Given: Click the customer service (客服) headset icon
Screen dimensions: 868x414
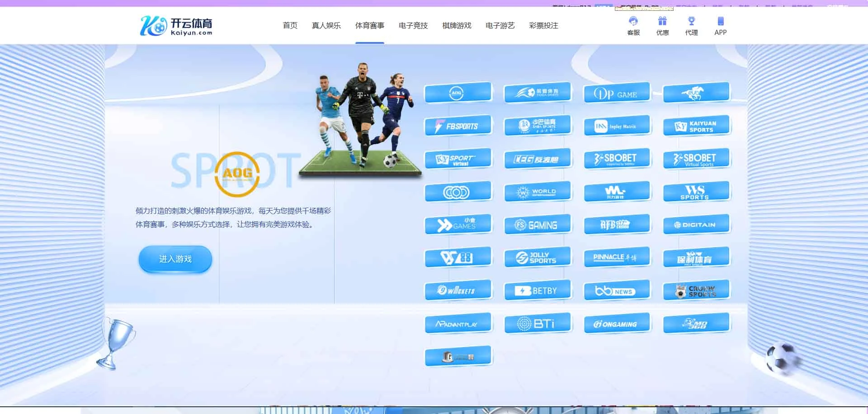Looking at the screenshot, I should pyautogui.click(x=633, y=21).
